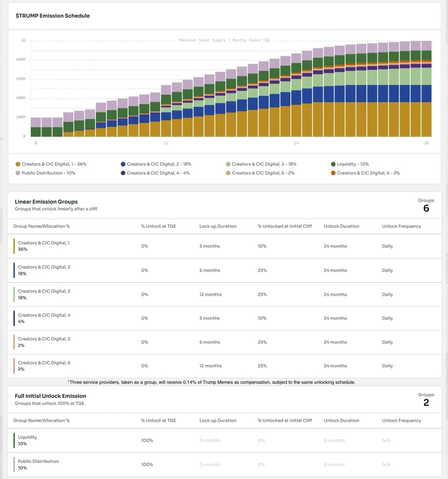448x479 pixels.
Task: Click the Lock up Duration column header
Action: pos(218,226)
